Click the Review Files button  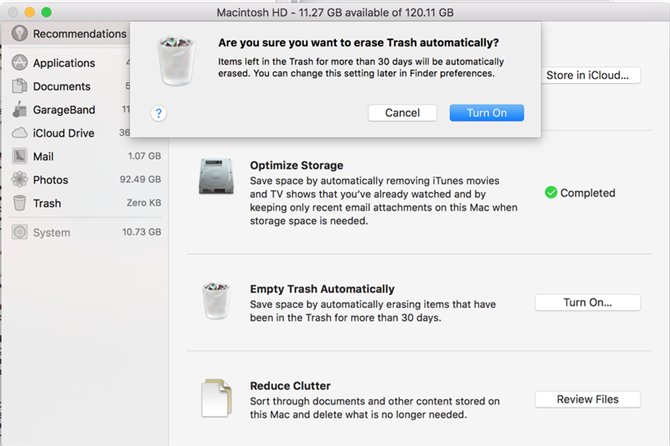[588, 399]
